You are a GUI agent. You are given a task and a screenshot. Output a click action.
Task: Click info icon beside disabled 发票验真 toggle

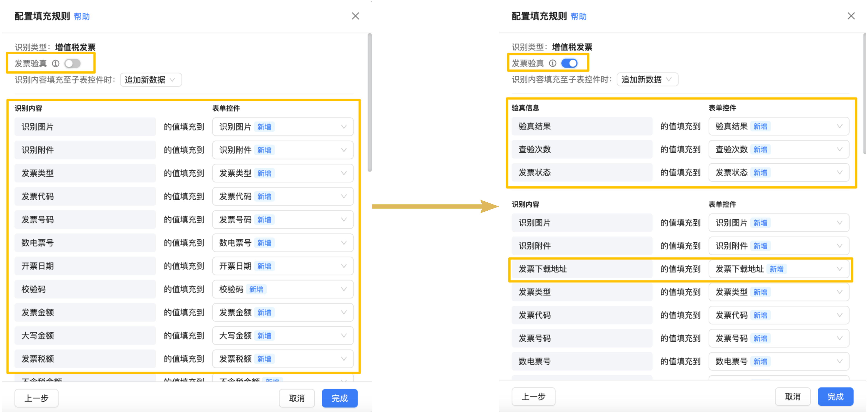(x=56, y=63)
